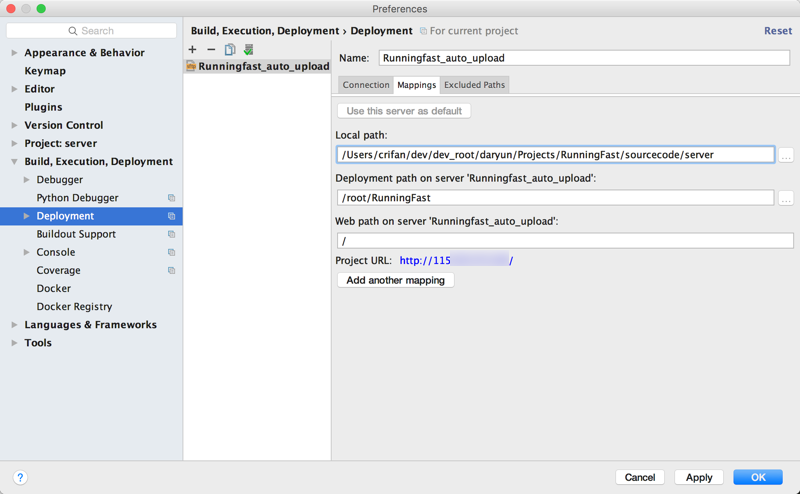800x494 pixels.
Task: Open help with question mark icon
Action: (x=20, y=478)
